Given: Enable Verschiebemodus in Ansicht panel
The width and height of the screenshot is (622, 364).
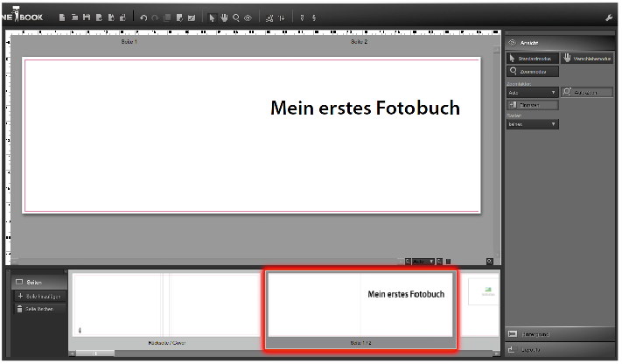Looking at the screenshot, I should pyautogui.click(x=588, y=59).
